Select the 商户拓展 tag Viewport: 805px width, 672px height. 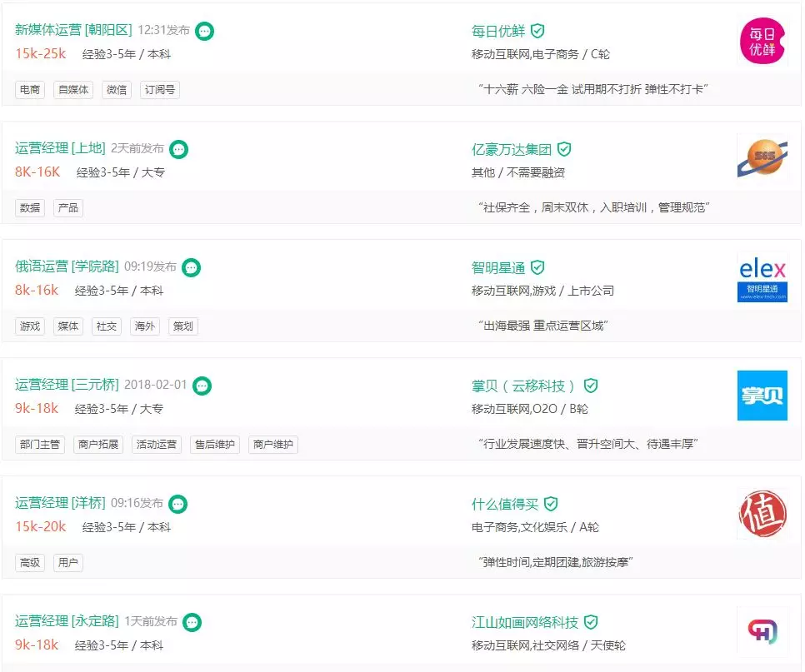pyautogui.click(x=98, y=444)
